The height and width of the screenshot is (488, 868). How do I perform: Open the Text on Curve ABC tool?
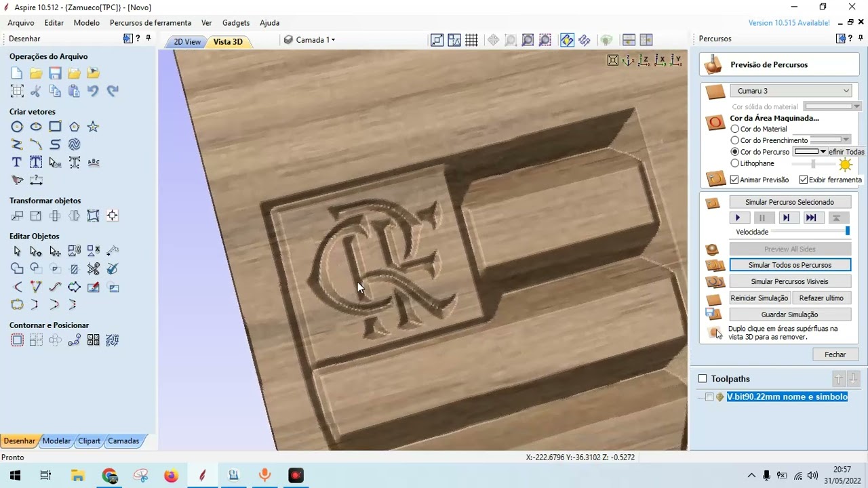click(x=94, y=162)
